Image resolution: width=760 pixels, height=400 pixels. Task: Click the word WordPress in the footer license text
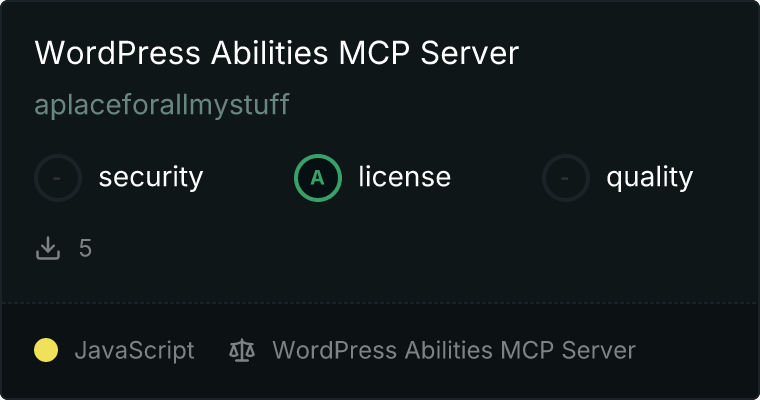click(334, 351)
